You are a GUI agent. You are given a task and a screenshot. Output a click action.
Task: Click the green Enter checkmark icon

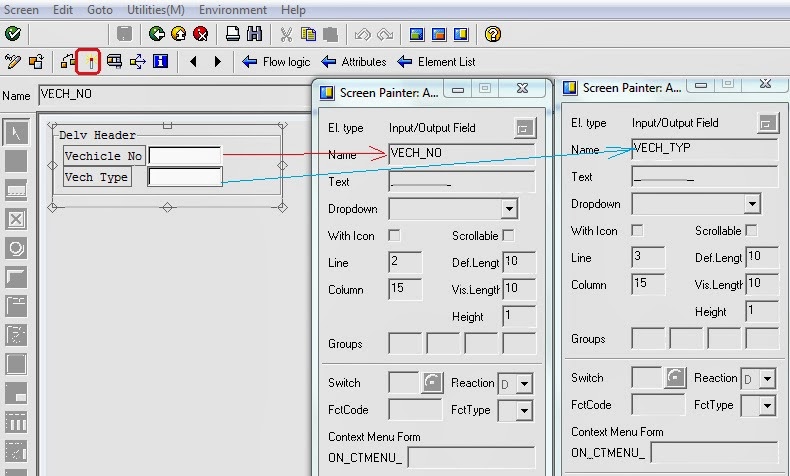coord(12,34)
